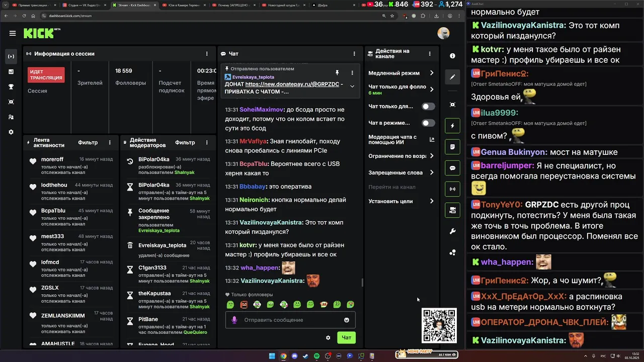The width and height of the screenshot is (644, 362).
Task: Unpin the pinned chat message
Action: click(x=337, y=72)
